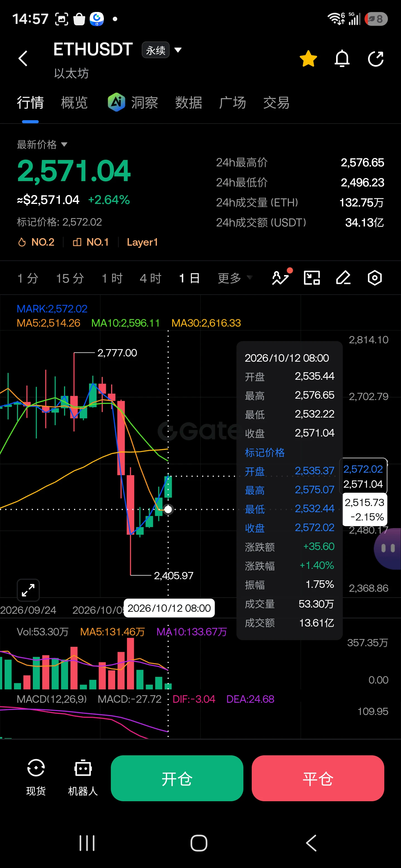Image resolution: width=401 pixels, height=868 pixels.
Task: Tap the red 平仓 button
Action: (318, 778)
